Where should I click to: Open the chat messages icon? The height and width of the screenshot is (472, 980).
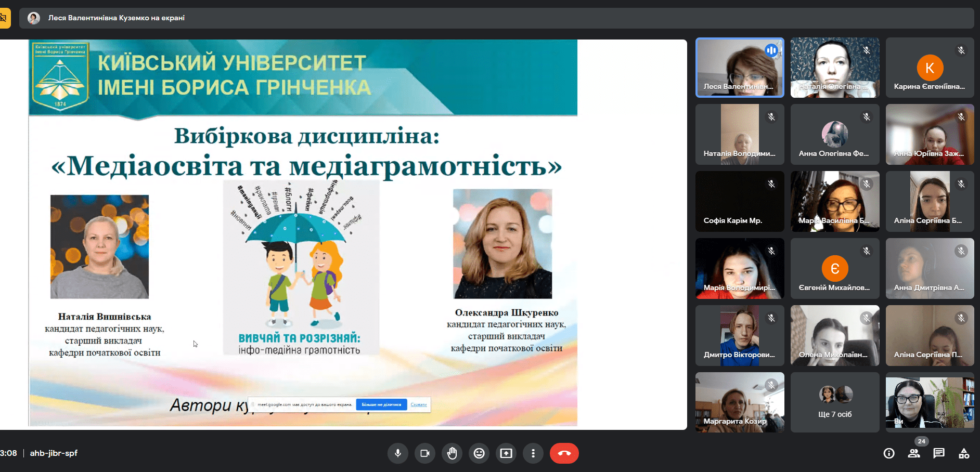coord(939,453)
